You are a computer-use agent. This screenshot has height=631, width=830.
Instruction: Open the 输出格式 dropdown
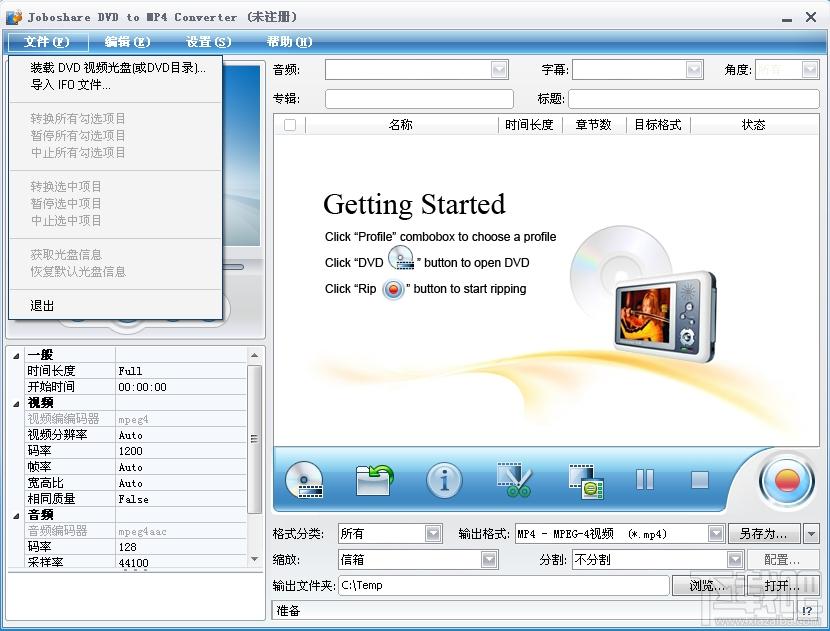tap(716, 534)
